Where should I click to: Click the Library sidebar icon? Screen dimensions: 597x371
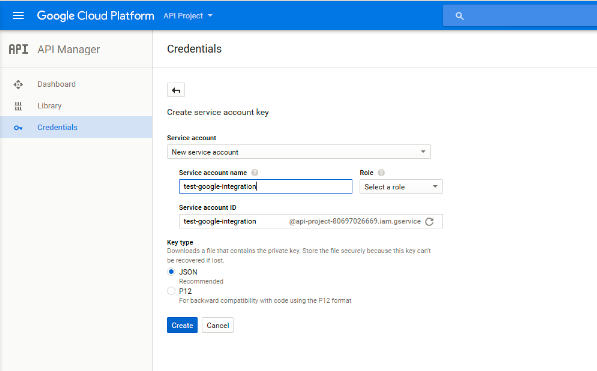click(x=18, y=106)
